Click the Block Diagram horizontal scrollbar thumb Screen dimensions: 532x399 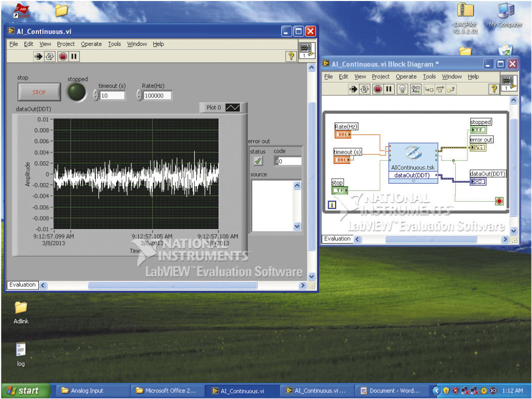431,239
